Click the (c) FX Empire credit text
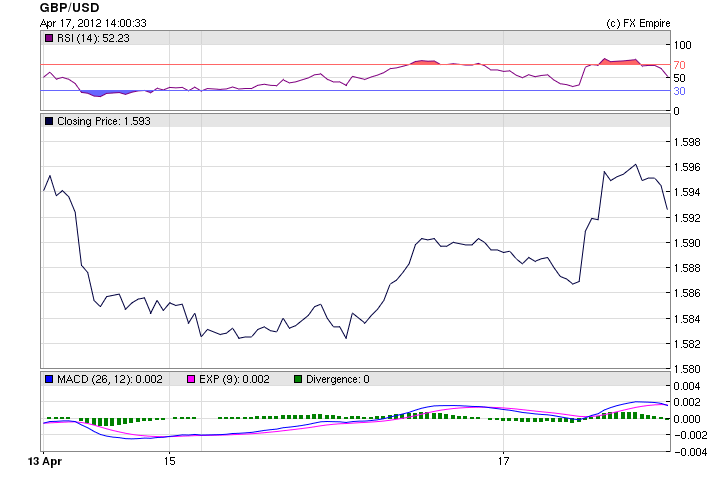710x487 pixels. pos(638,23)
